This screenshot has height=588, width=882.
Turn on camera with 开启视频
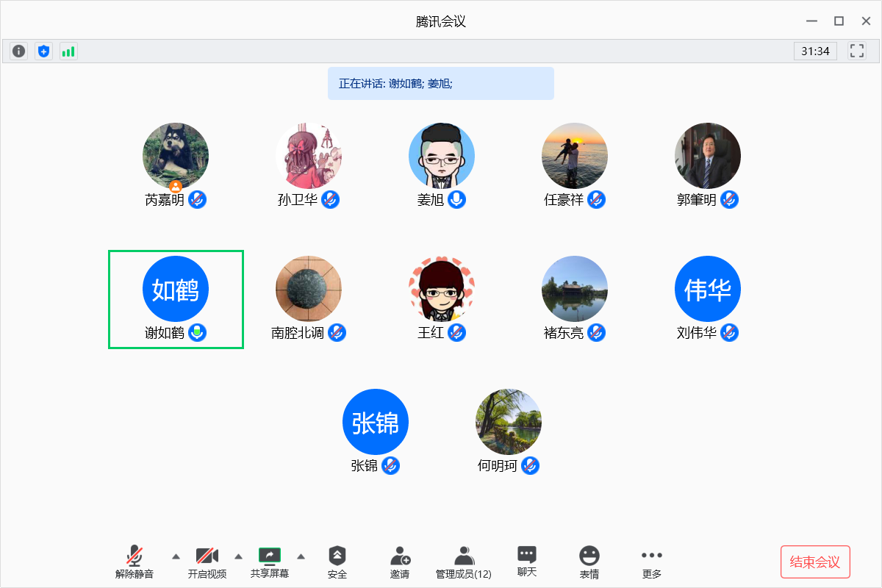click(x=207, y=562)
